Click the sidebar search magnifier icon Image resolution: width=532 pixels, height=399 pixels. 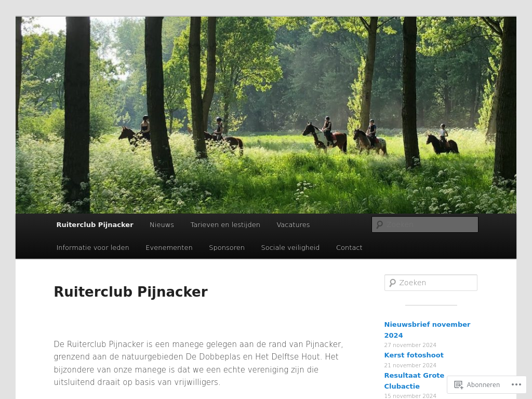(393, 283)
